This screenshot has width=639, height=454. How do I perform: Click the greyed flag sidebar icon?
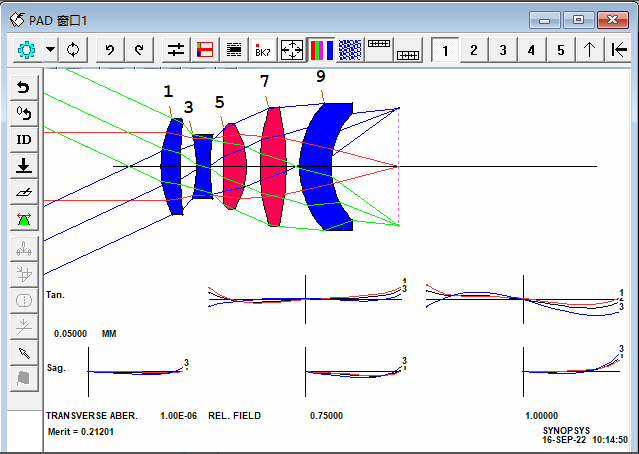coord(24,379)
